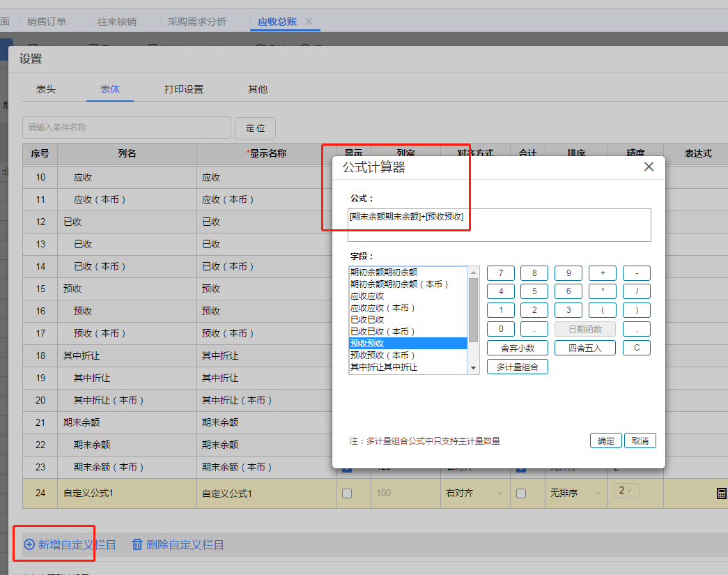Click the divide operator button
The image size is (728, 575).
click(637, 291)
